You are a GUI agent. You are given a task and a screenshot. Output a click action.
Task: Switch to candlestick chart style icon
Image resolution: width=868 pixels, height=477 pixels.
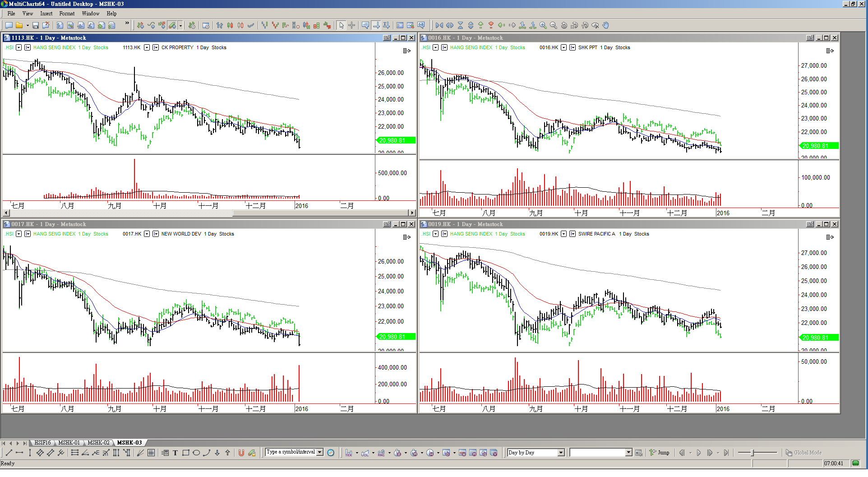tap(230, 26)
